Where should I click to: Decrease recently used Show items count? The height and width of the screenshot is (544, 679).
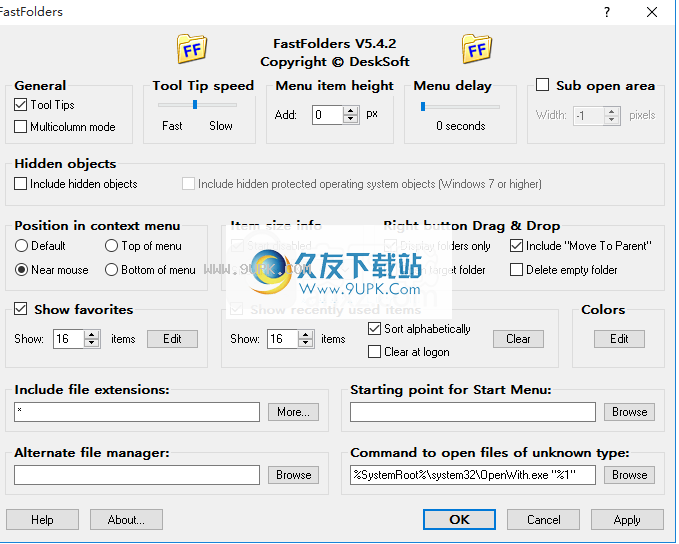click(306, 343)
